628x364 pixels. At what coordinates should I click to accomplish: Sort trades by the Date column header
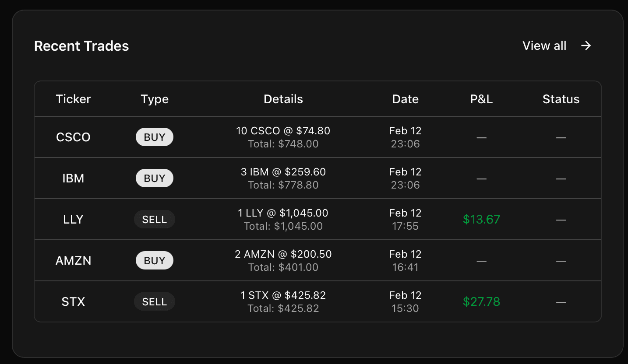point(405,99)
